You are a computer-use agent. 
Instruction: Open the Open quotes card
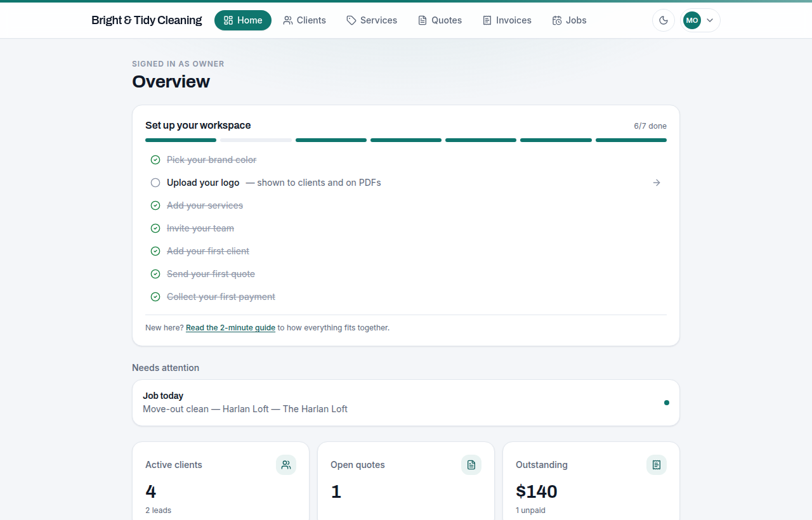[406, 482]
